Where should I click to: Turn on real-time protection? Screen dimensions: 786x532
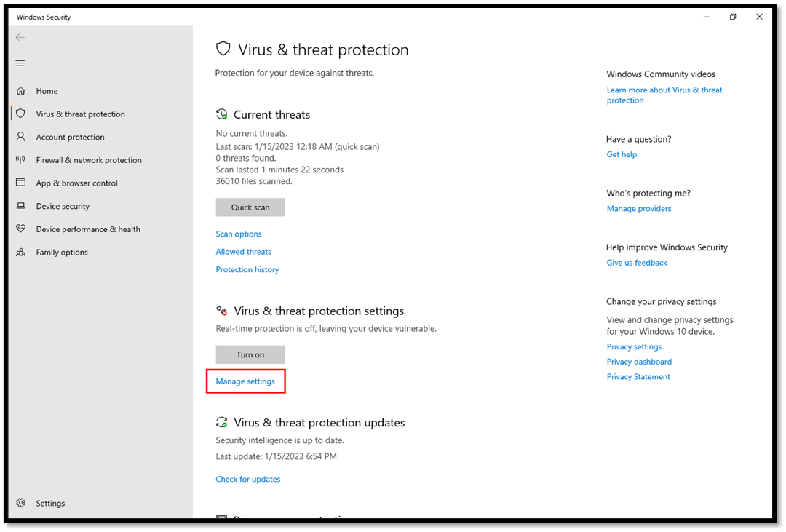pos(250,354)
